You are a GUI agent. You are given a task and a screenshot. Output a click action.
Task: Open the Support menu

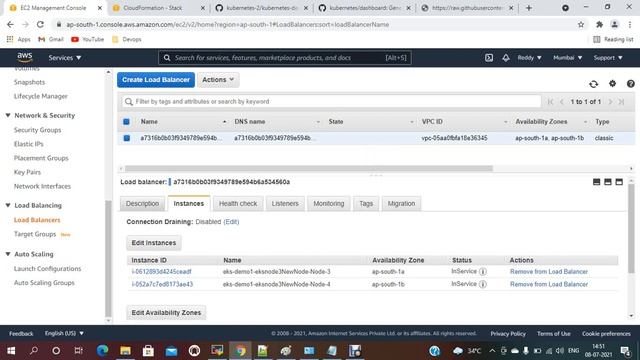click(x=608, y=58)
